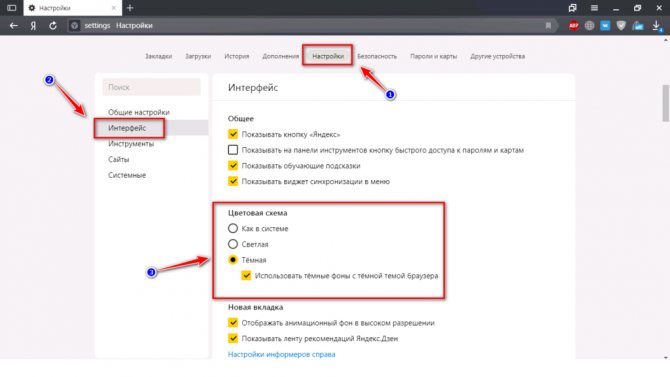Select the Настройки browser tab

coord(73,8)
